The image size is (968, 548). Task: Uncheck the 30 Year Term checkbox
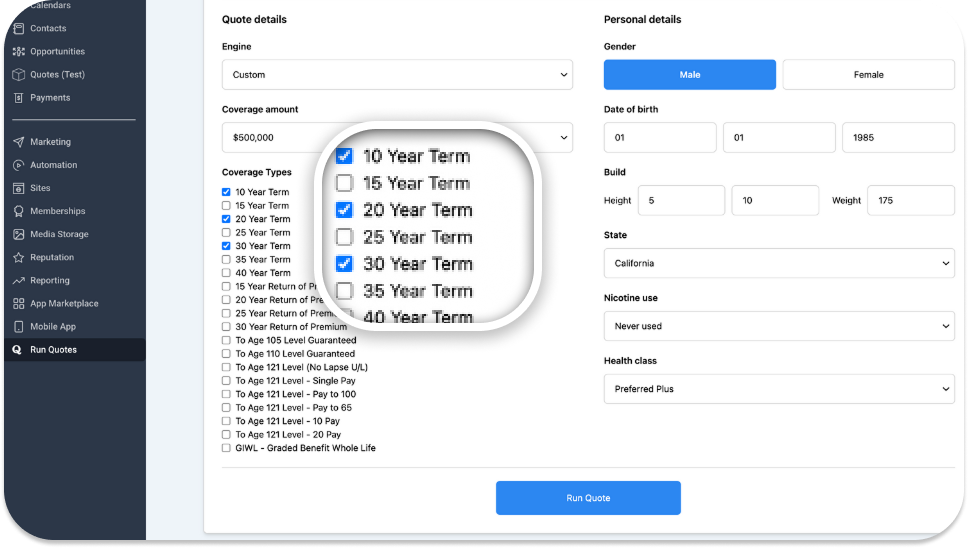pyautogui.click(x=226, y=246)
